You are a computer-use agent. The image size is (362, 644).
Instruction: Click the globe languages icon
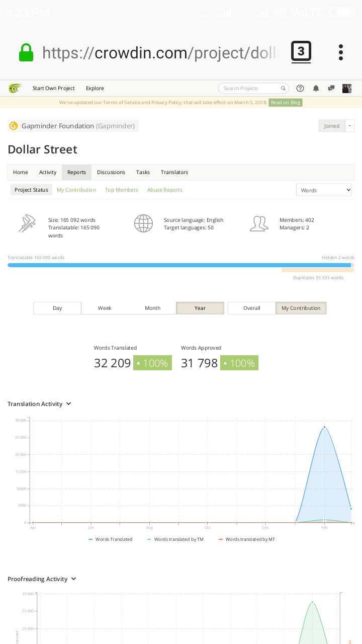click(x=143, y=223)
